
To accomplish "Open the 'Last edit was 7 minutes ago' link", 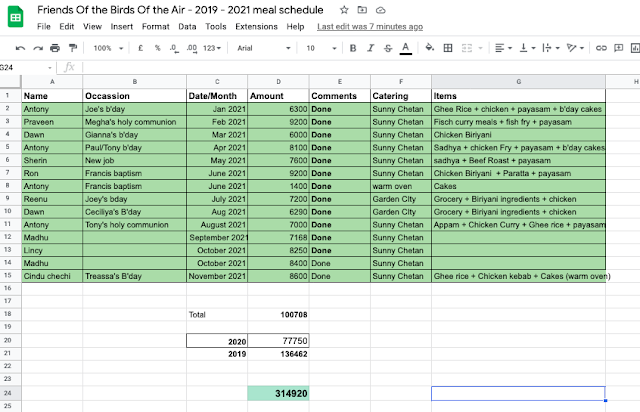I will tap(370, 27).
